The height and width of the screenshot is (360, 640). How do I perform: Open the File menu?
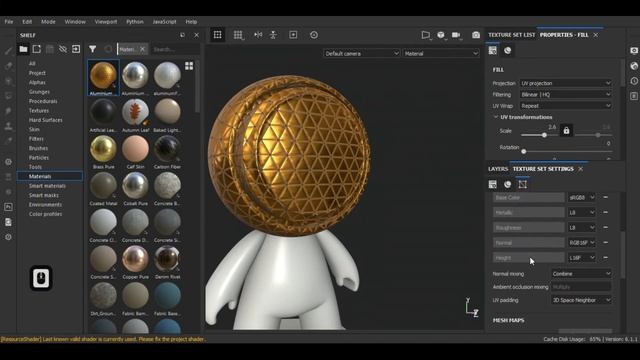pyautogui.click(x=9, y=22)
